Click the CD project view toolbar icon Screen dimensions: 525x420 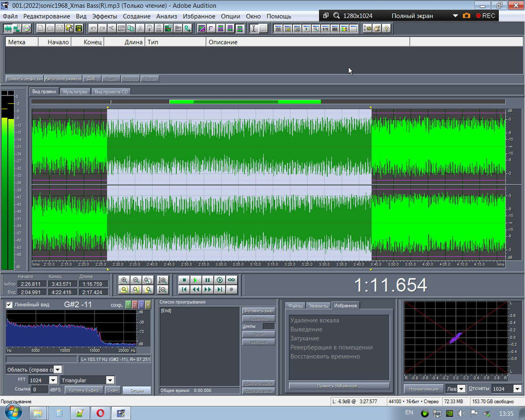27,28
